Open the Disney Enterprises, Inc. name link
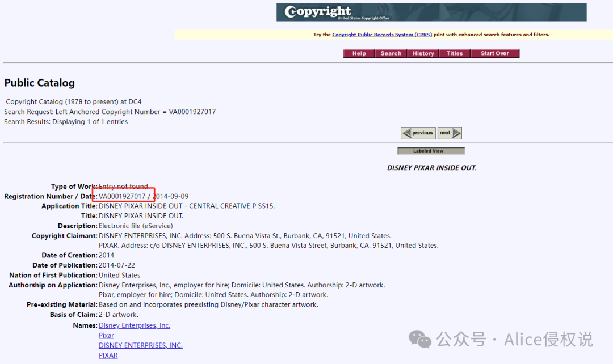 [x=135, y=325]
